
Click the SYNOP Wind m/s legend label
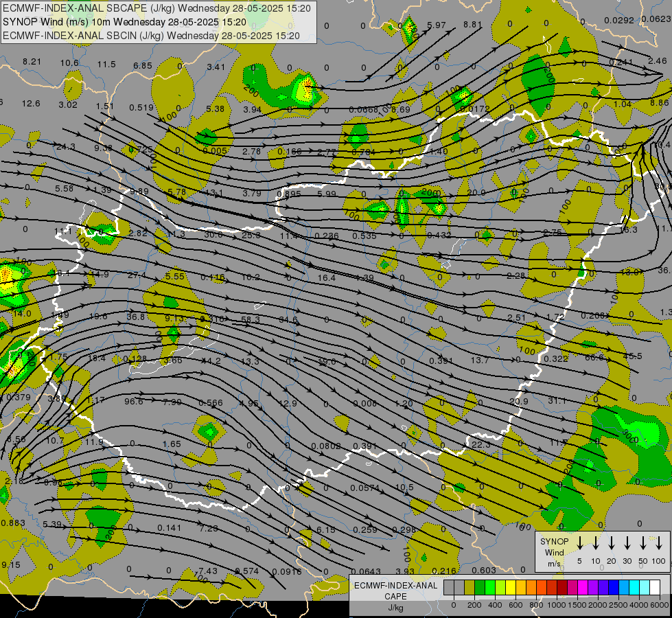[x=554, y=552]
